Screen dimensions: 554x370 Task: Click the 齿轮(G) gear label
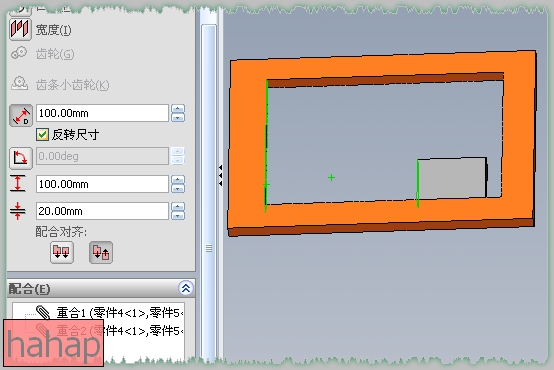click(x=55, y=54)
